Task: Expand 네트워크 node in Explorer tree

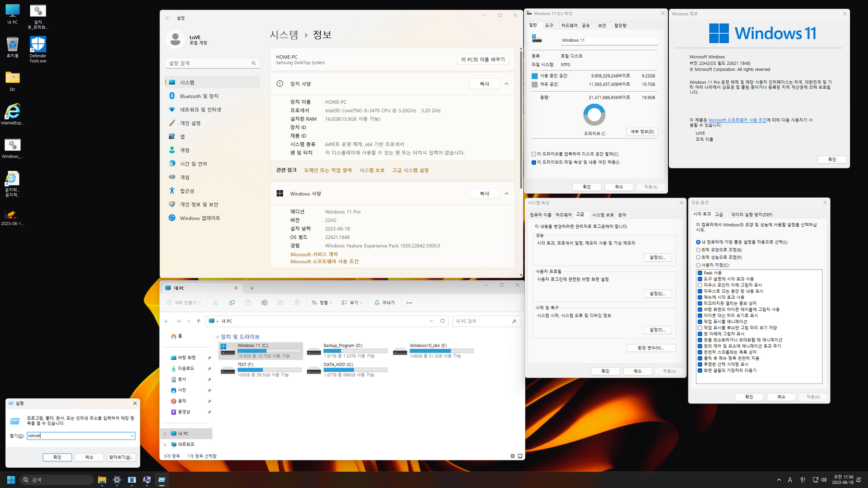Action: 165,444
